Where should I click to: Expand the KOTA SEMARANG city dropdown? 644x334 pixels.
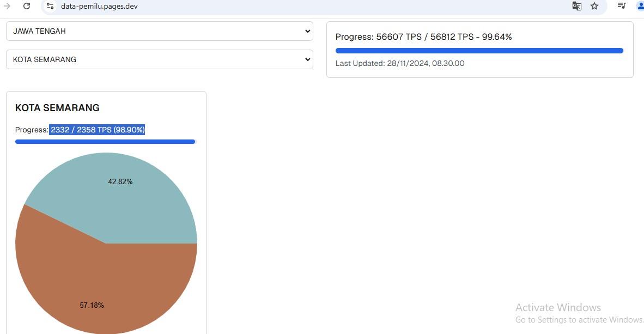(x=159, y=59)
